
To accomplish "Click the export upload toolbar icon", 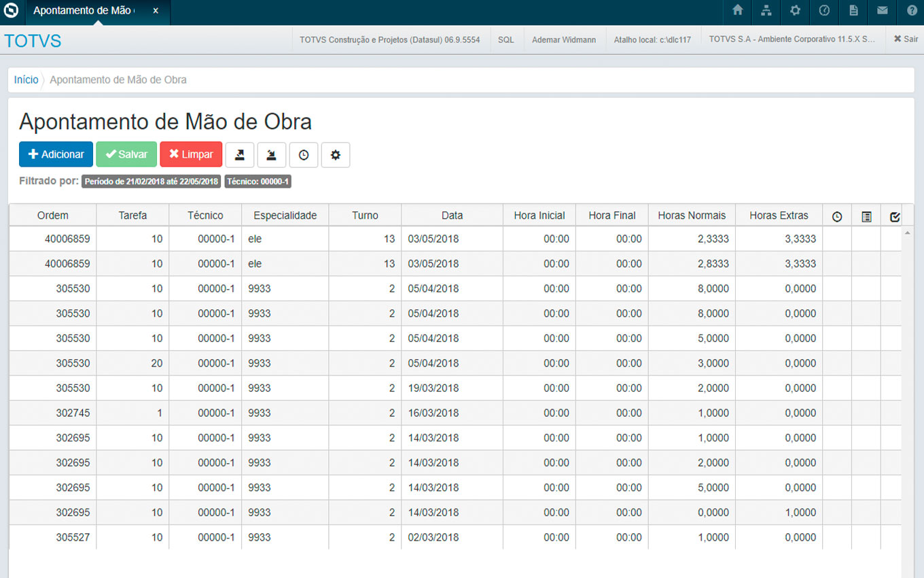I will (x=240, y=155).
